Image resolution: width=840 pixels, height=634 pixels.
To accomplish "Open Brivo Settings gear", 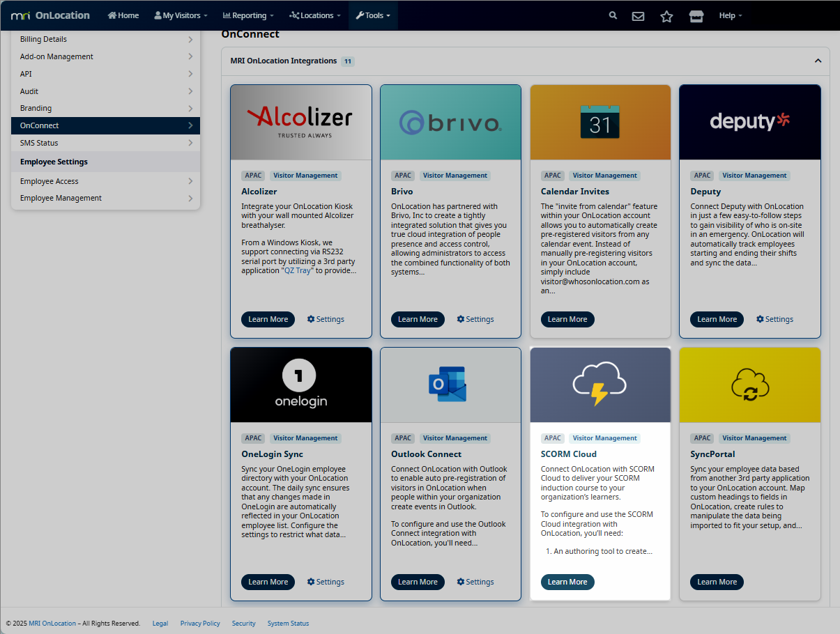I will tap(475, 319).
